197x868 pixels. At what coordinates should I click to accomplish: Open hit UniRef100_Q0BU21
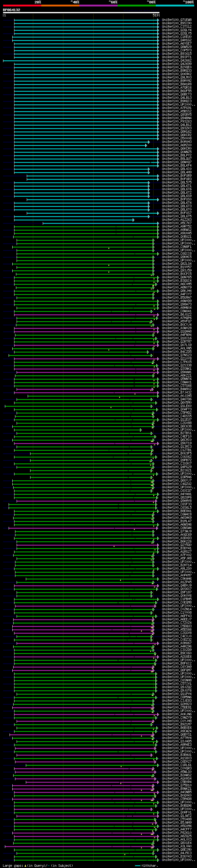click(176, 236)
